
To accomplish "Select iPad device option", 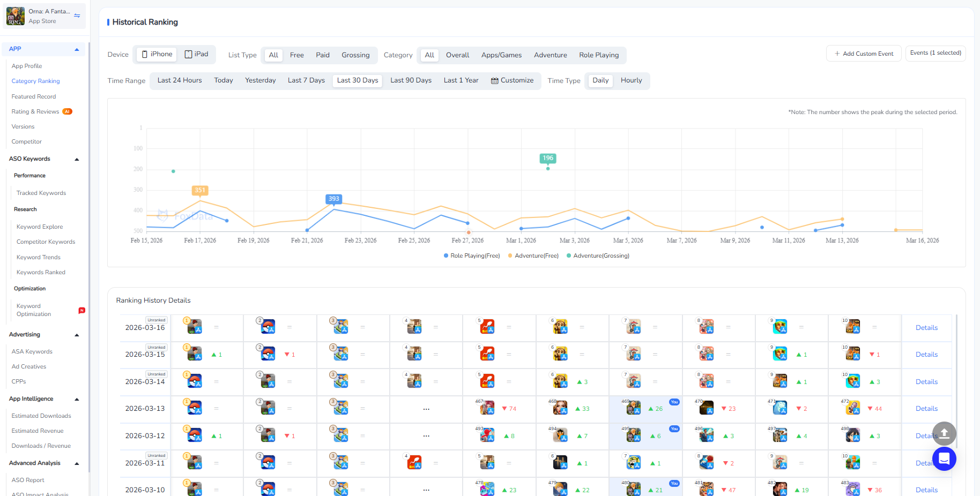I will 196,54.
